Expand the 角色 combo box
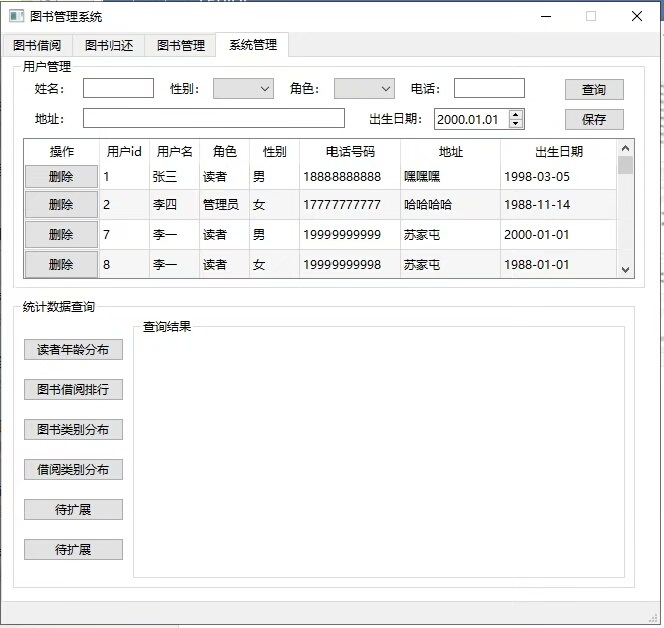 pyautogui.click(x=364, y=89)
